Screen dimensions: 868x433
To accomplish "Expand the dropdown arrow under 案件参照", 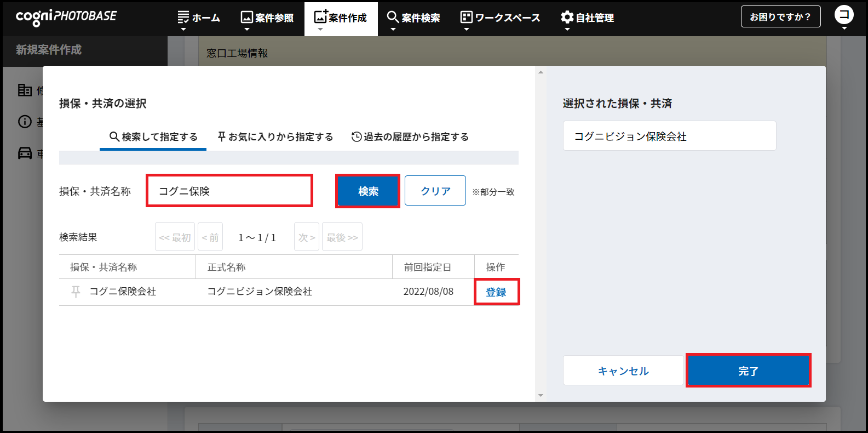I will click(x=247, y=30).
